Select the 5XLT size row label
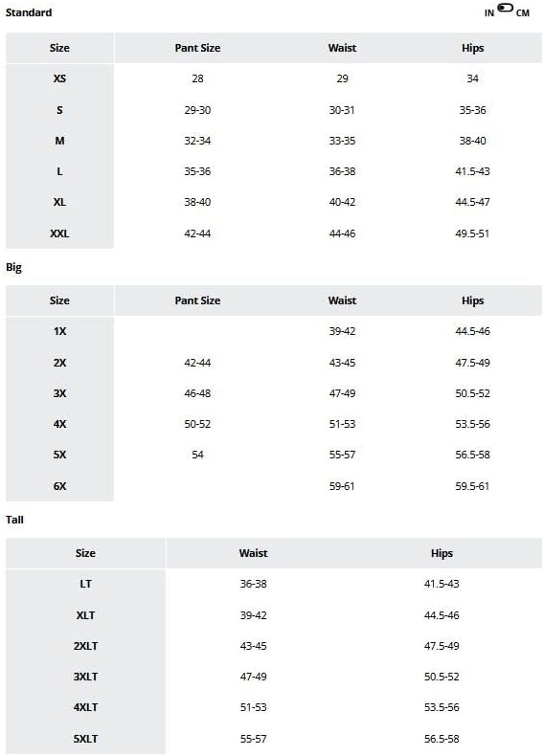Screen dimensions: 544x756 pyautogui.click(x=85, y=739)
